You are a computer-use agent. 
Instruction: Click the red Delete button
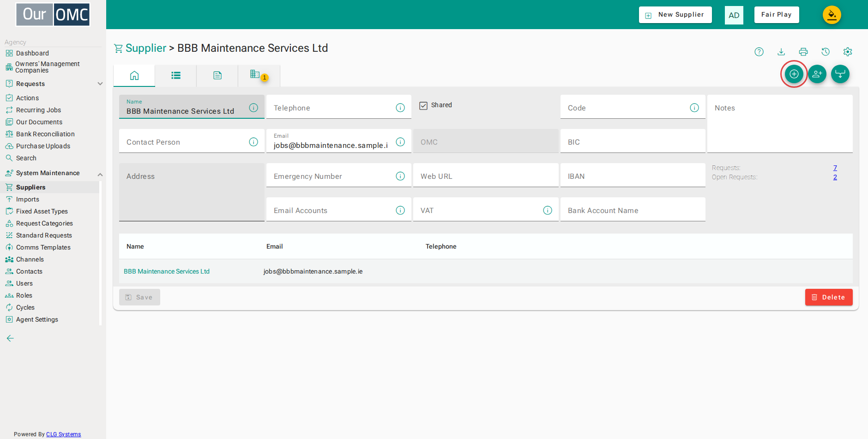coord(829,297)
